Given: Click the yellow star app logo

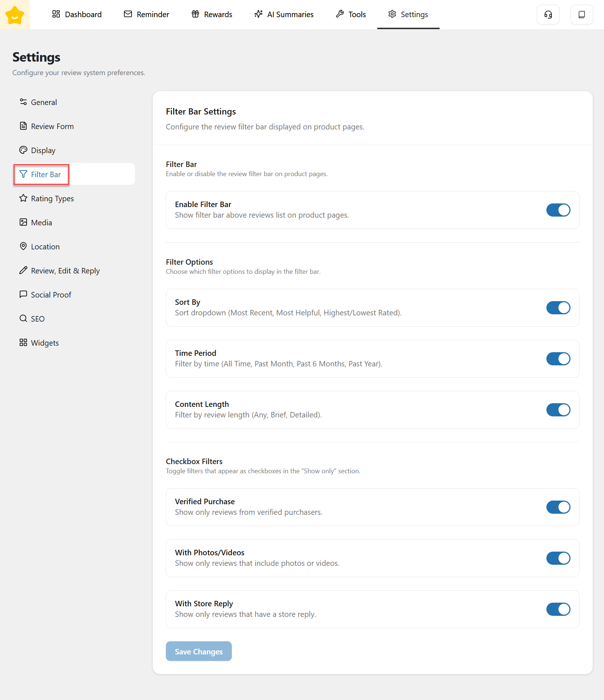Looking at the screenshot, I should tap(15, 15).
